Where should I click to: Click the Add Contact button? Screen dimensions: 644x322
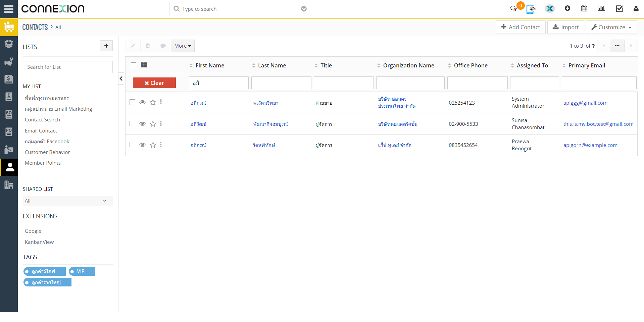click(x=520, y=27)
